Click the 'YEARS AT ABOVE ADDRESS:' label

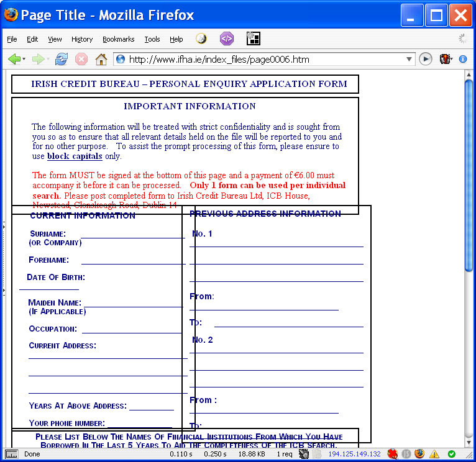click(x=78, y=406)
